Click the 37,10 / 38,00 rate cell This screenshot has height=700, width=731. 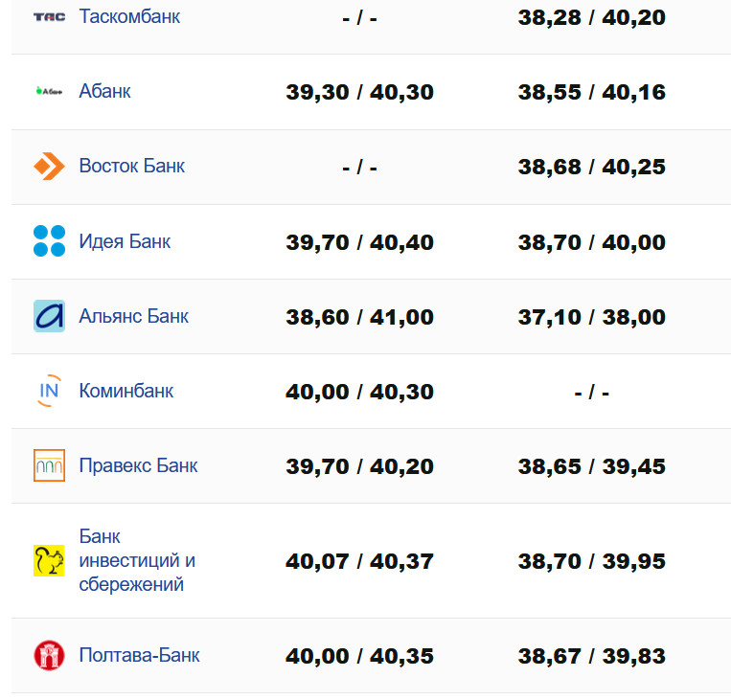tap(592, 317)
